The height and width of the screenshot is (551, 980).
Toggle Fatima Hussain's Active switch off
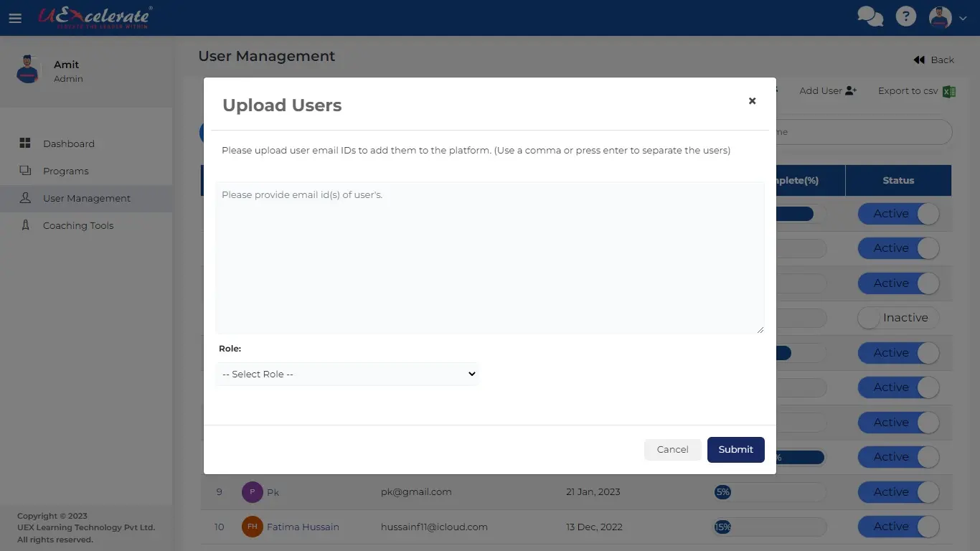[x=898, y=527]
